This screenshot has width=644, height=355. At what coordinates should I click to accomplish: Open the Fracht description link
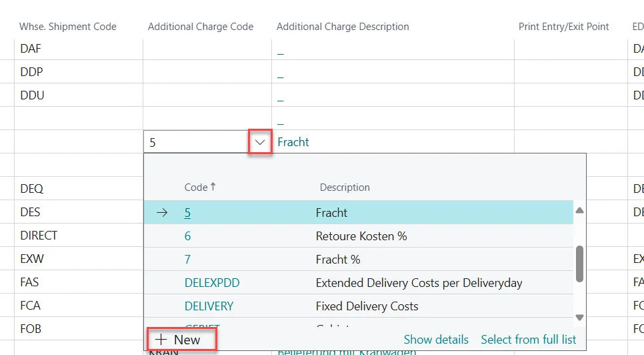point(293,142)
